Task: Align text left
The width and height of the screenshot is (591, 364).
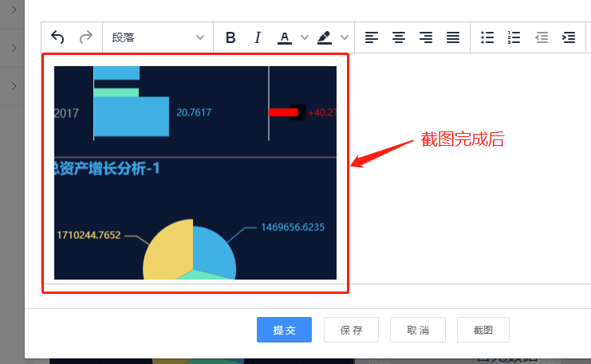Action: [372, 37]
